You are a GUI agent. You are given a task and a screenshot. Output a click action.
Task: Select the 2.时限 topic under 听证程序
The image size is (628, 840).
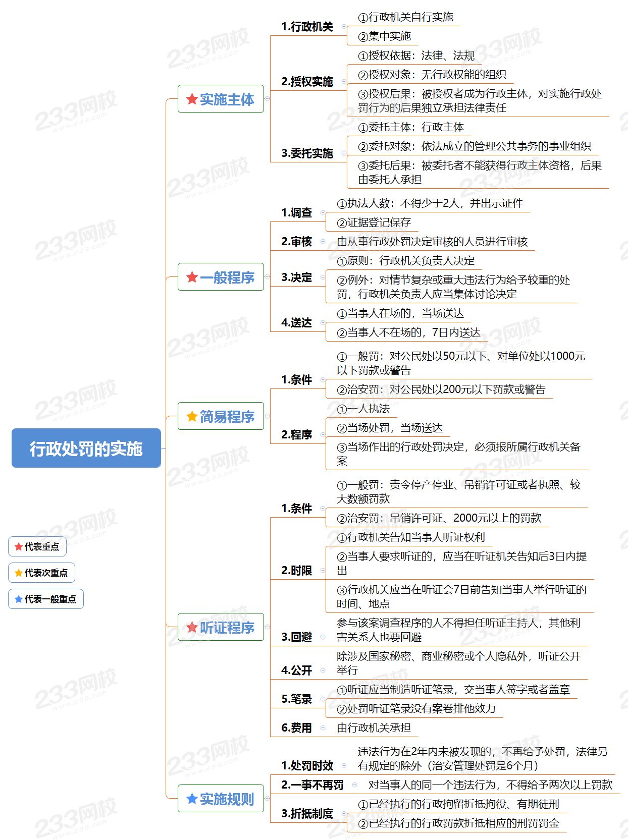297,571
